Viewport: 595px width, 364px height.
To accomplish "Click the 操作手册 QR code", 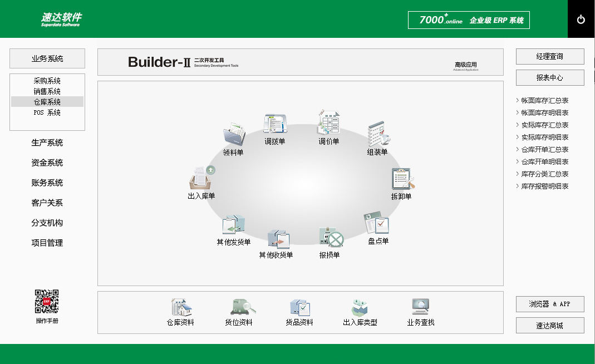I will (47, 302).
